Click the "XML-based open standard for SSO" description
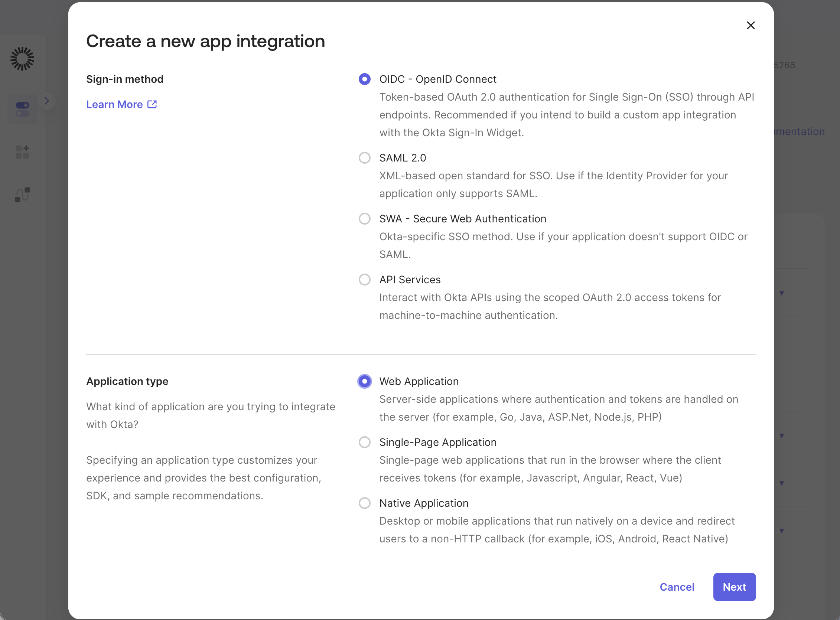The height and width of the screenshot is (620, 840). 554,185
